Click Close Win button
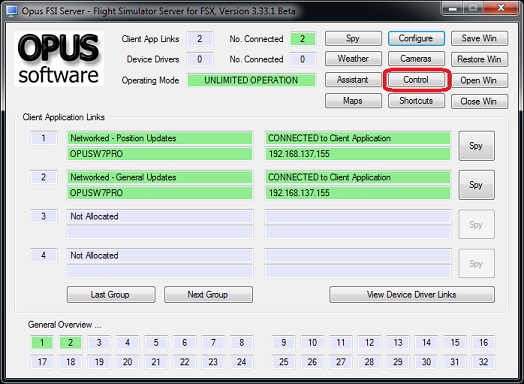Image resolution: width=524 pixels, height=384 pixels. pyautogui.click(x=479, y=102)
